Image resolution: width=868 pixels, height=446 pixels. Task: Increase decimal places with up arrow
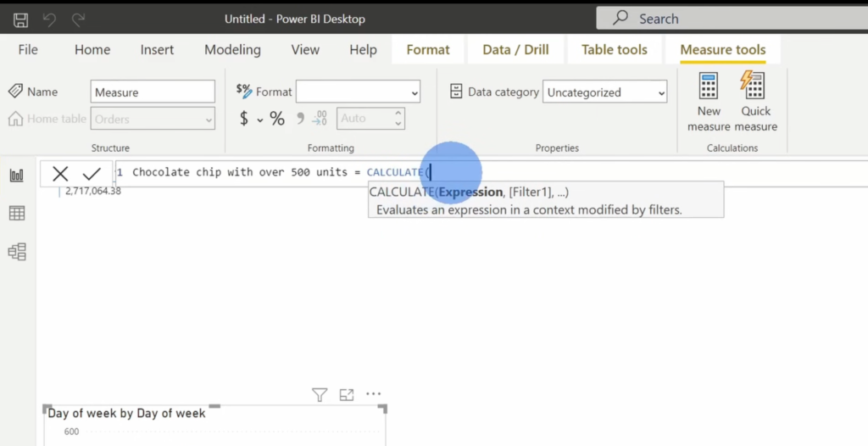point(398,113)
